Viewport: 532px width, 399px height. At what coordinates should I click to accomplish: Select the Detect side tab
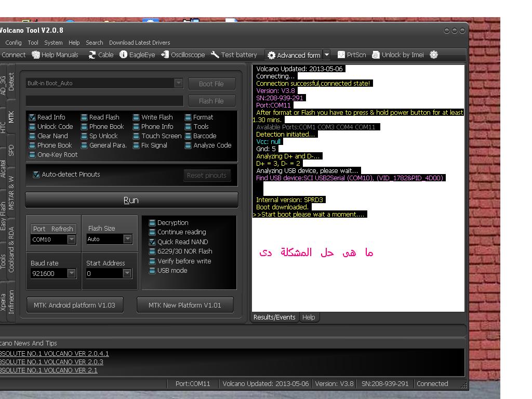(11, 82)
